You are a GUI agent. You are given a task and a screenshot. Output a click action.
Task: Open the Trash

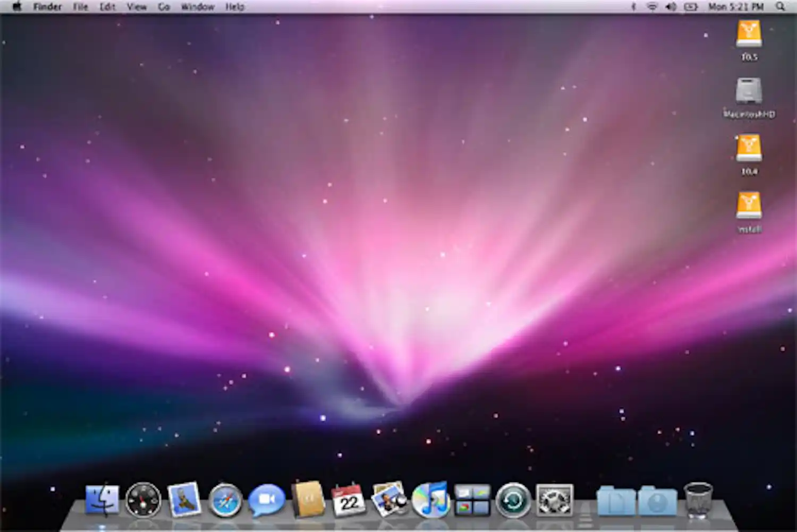[699, 499]
